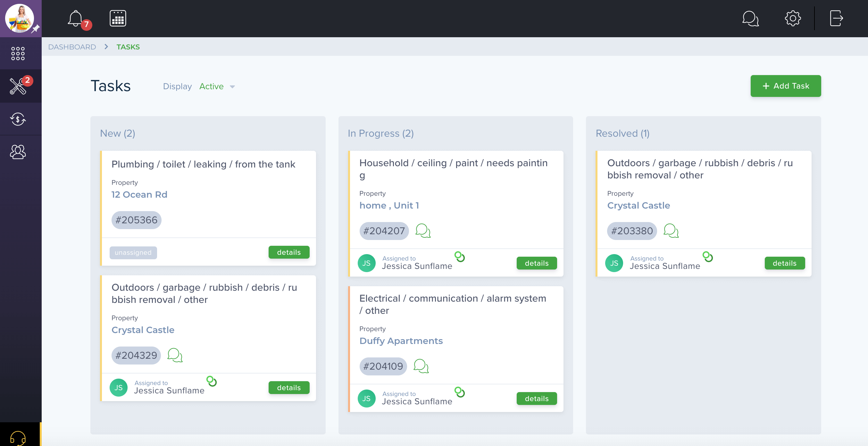The width and height of the screenshot is (868, 446).
Task: Open details for Household ceiling task
Action: (x=537, y=263)
